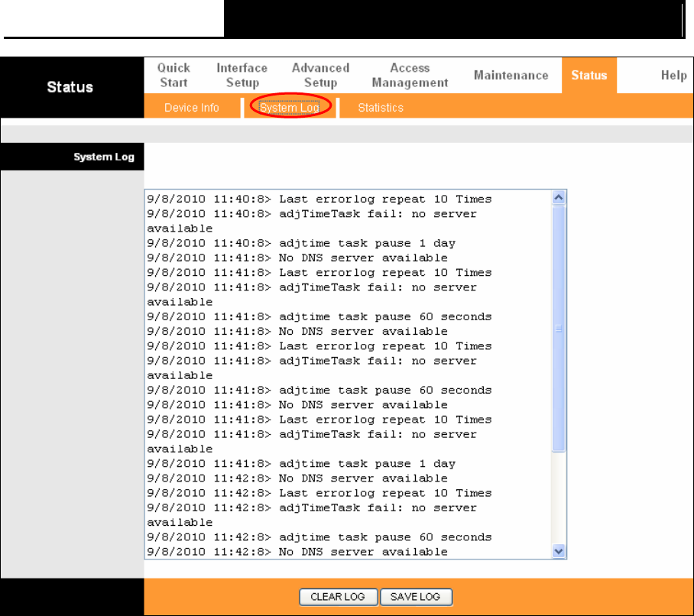
Task: Click the log scrollbar down arrow
Action: (x=559, y=551)
